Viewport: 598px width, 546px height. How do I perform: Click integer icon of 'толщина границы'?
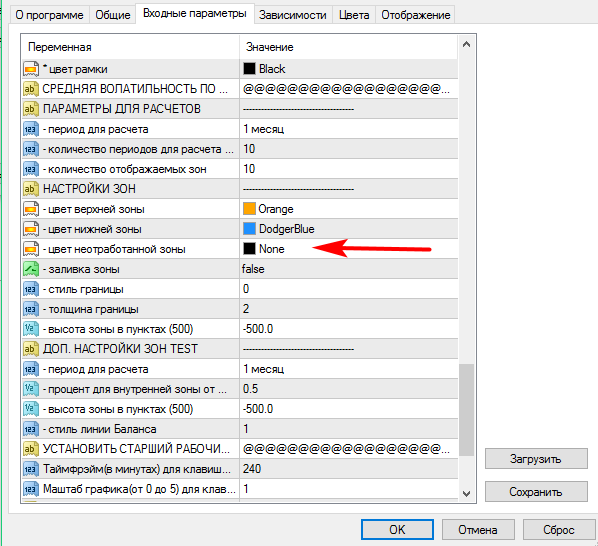(31, 309)
